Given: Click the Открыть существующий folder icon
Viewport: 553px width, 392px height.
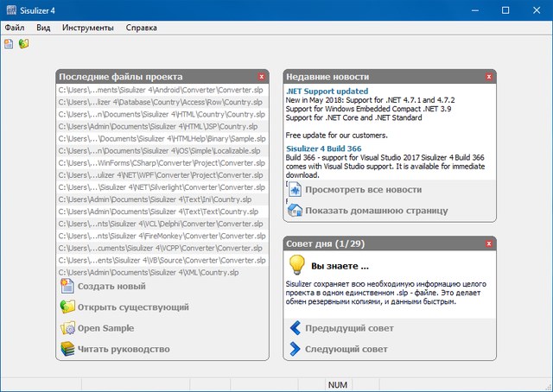Looking at the screenshot, I should click(x=67, y=307).
